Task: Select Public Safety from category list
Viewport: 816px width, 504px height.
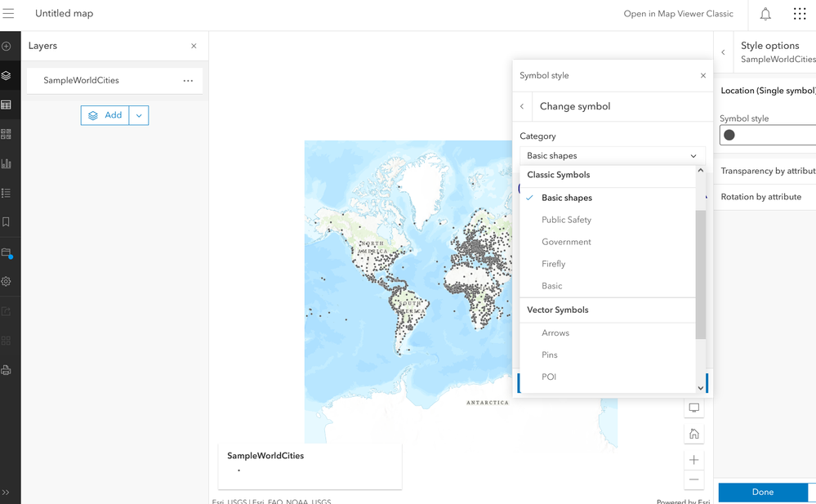Action: [x=566, y=220]
